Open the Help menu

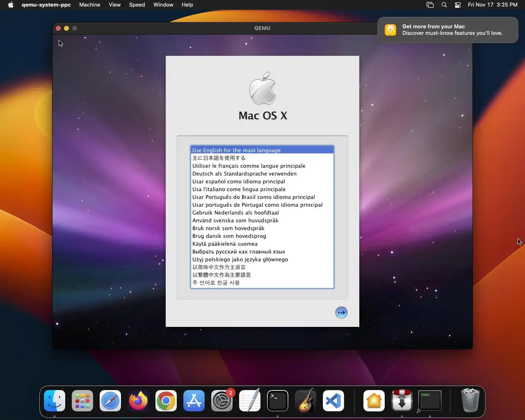click(187, 5)
